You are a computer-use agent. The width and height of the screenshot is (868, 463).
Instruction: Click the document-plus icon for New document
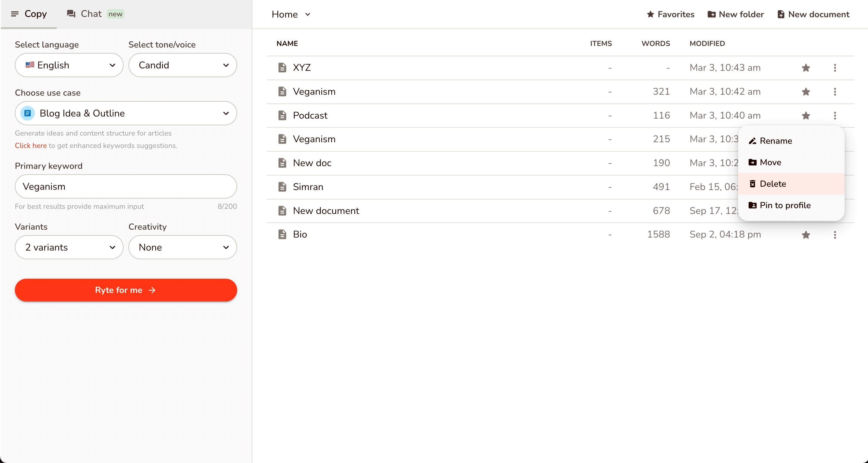coord(781,14)
